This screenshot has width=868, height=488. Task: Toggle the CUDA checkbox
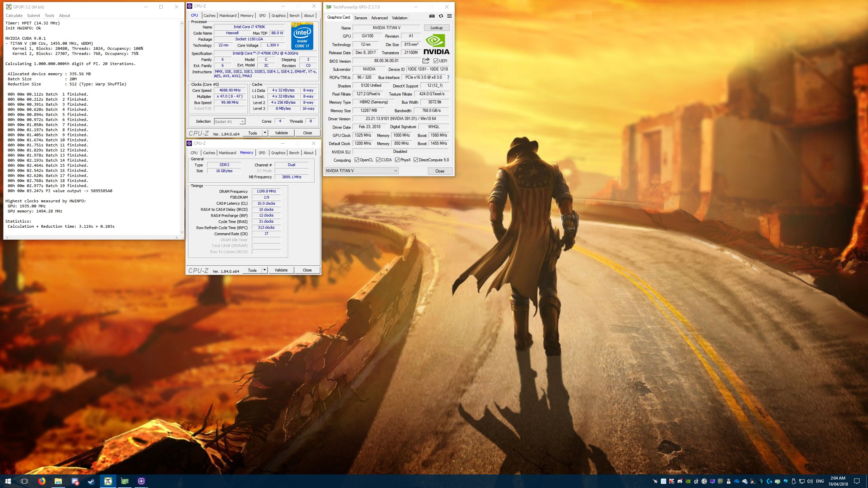378,160
